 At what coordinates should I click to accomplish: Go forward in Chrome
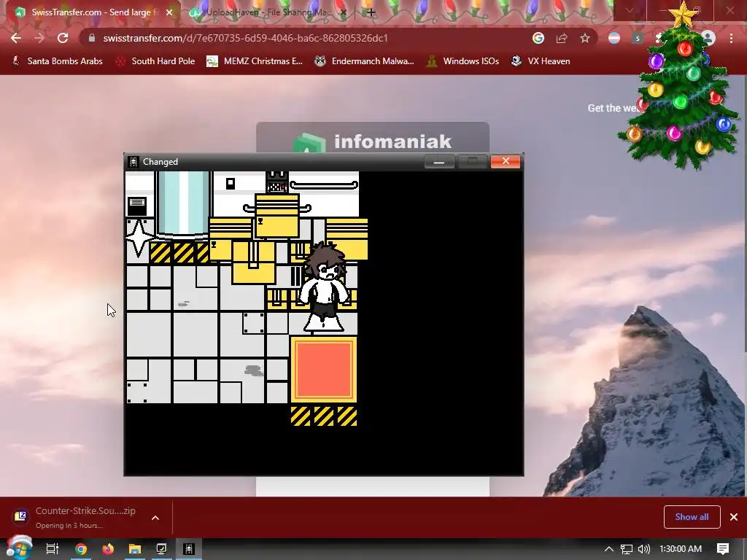tap(39, 38)
